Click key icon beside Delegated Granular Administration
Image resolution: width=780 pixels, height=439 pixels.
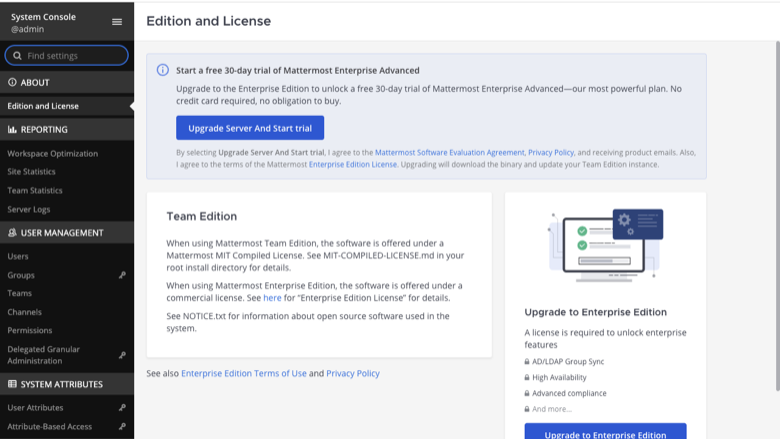pyautogui.click(x=122, y=355)
